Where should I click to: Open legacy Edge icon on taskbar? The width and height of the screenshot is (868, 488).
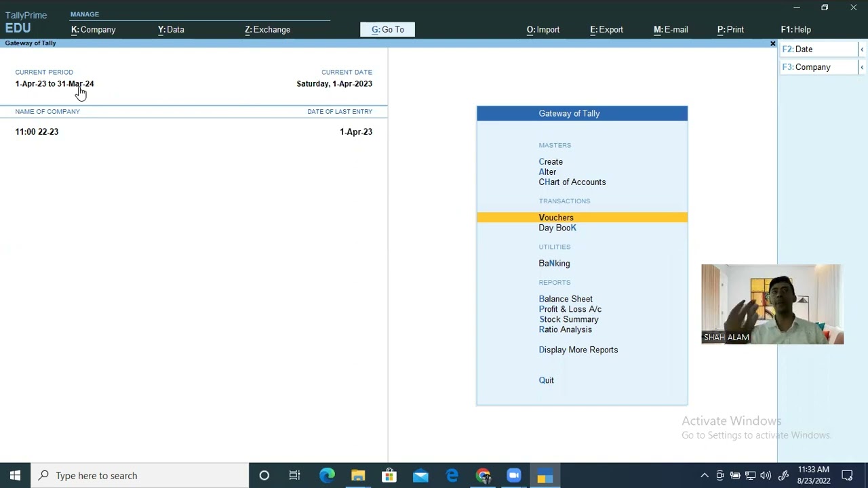coord(452,476)
